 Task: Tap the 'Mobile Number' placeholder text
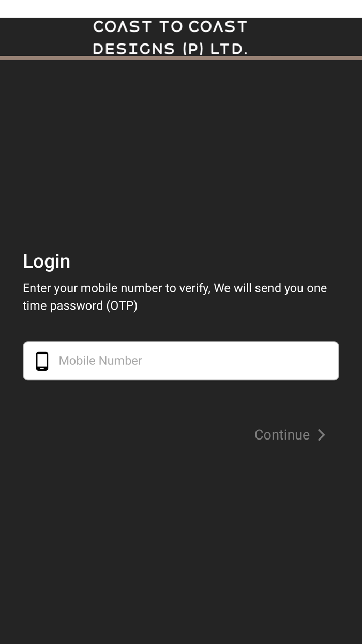[x=100, y=361]
